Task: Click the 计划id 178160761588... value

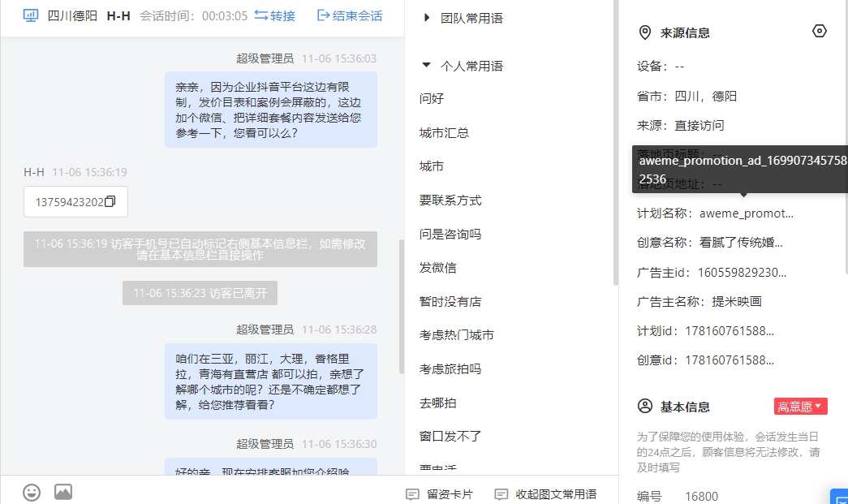Action: click(x=729, y=331)
